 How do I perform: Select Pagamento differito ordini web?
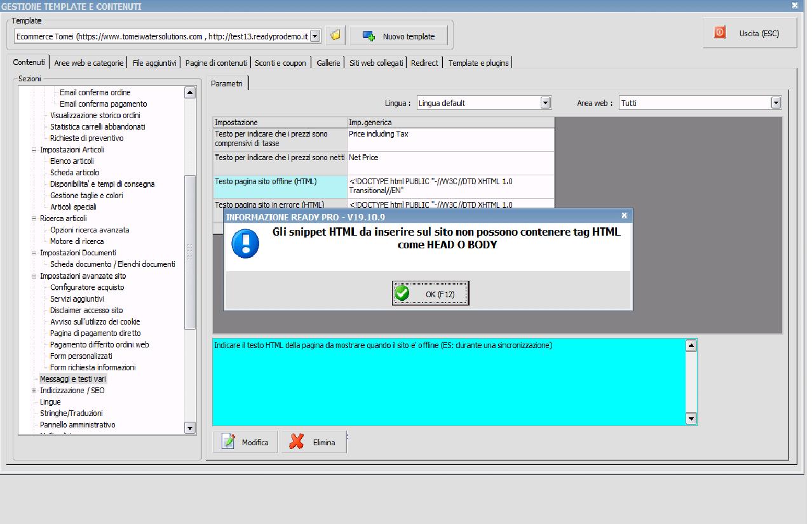click(100, 345)
